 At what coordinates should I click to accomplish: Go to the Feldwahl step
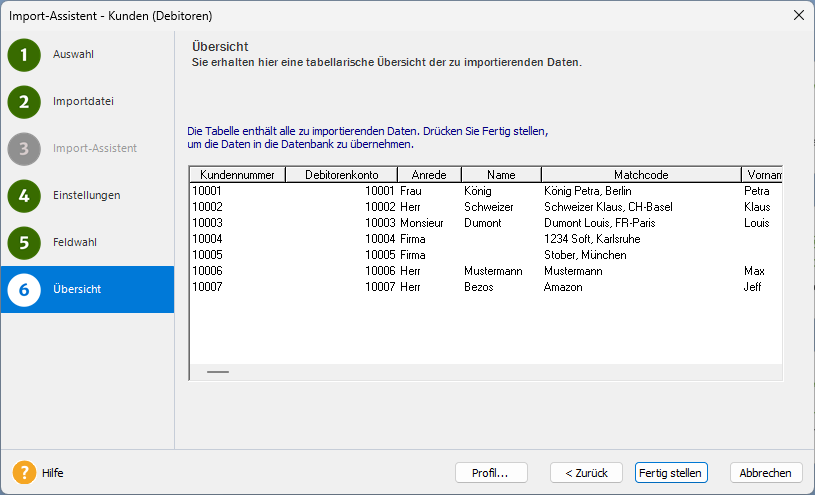(75, 242)
